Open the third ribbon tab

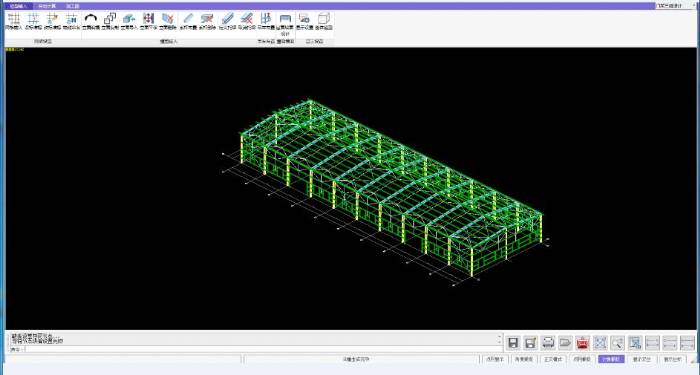click(x=73, y=6)
